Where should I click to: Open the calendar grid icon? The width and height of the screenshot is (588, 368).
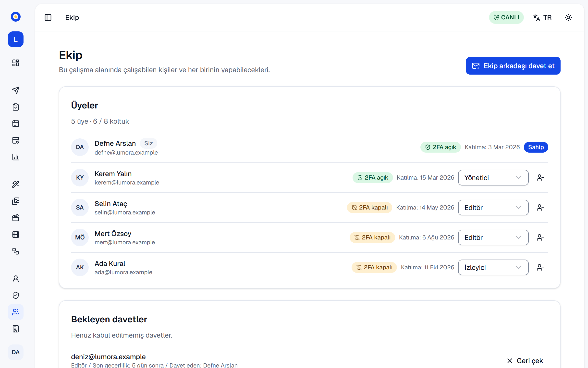[x=16, y=123]
